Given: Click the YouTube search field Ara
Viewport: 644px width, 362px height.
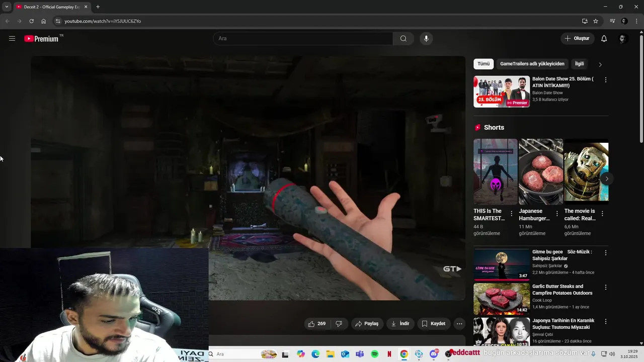Looking at the screenshot, I should pos(303,39).
